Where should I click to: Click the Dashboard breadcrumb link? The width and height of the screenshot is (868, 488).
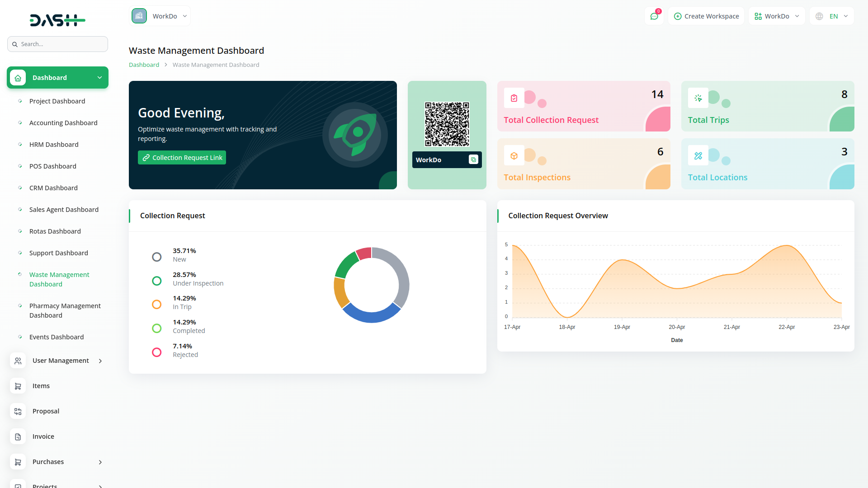point(144,65)
